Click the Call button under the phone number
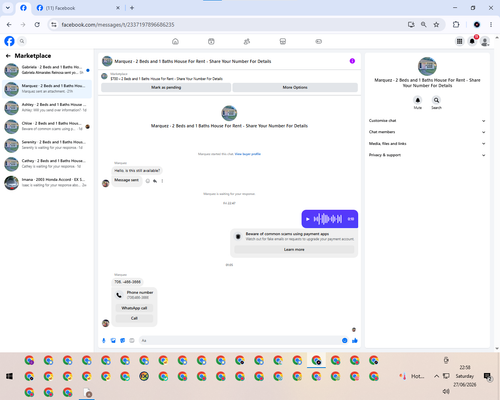The width and height of the screenshot is (500, 400). click(x=134, y=318)
